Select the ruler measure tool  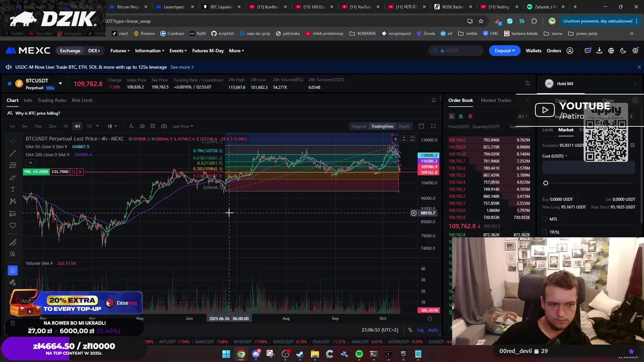tap(13, 242)
